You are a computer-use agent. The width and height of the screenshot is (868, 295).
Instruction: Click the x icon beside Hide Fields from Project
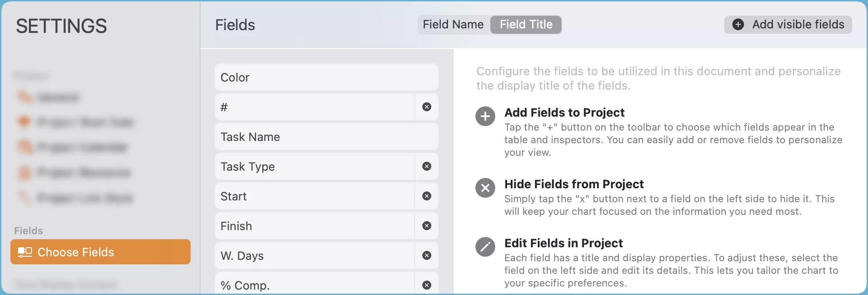[x=485, y=188]
